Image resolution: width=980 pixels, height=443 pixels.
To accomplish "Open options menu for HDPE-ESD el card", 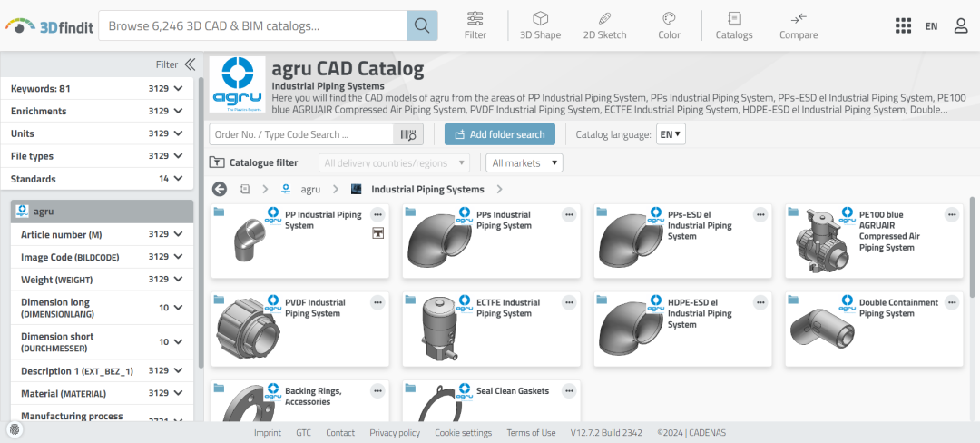I will [760, 302].
